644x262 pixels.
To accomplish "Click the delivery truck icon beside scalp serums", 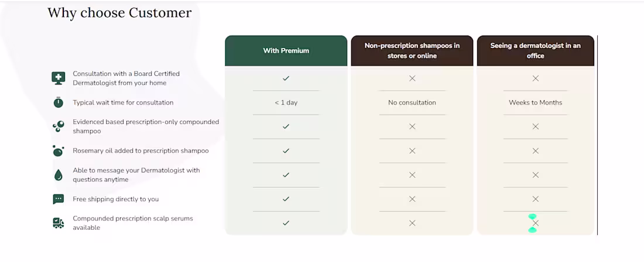I will coord(59,223).
